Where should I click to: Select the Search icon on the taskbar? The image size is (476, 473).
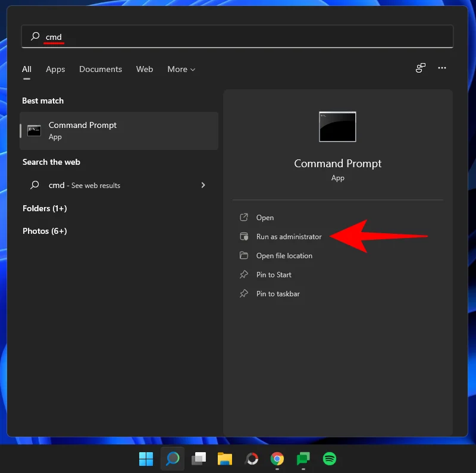click(x=173, y=459)
